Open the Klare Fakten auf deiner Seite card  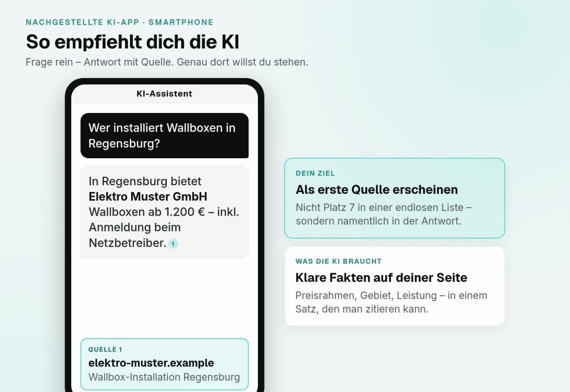(394, 286)
